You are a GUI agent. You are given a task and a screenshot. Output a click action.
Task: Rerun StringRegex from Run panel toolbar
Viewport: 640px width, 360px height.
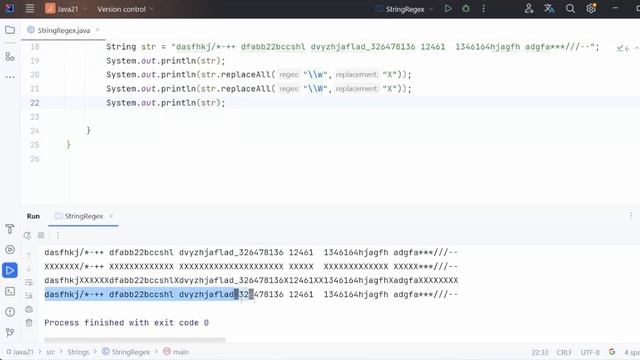click(x=27, y=236)
